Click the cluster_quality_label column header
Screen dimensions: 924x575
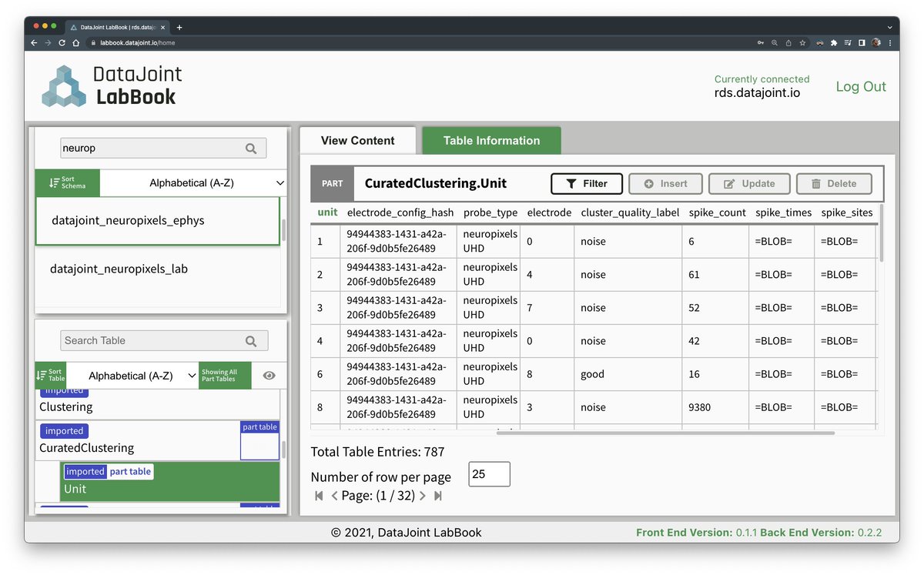(x=630, y=212)
